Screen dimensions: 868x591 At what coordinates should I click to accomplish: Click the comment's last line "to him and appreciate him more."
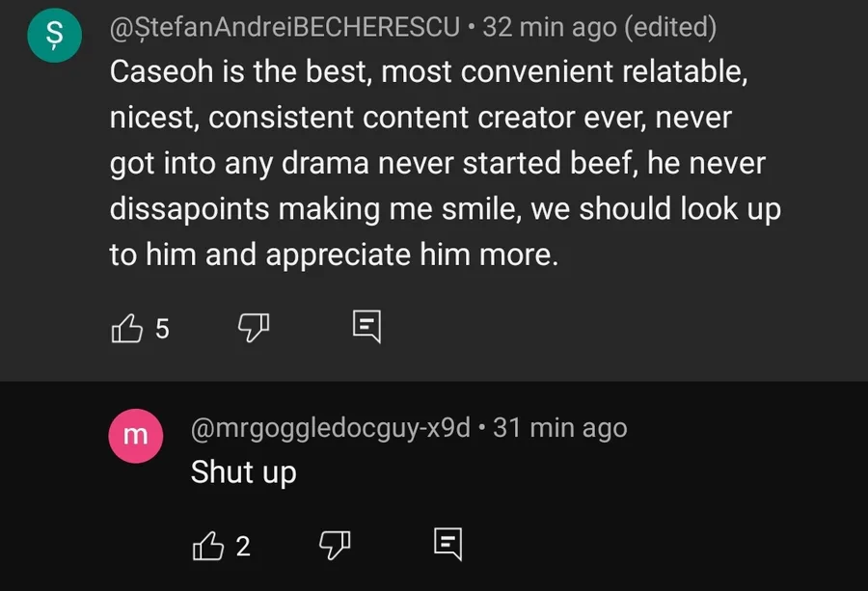334,255
